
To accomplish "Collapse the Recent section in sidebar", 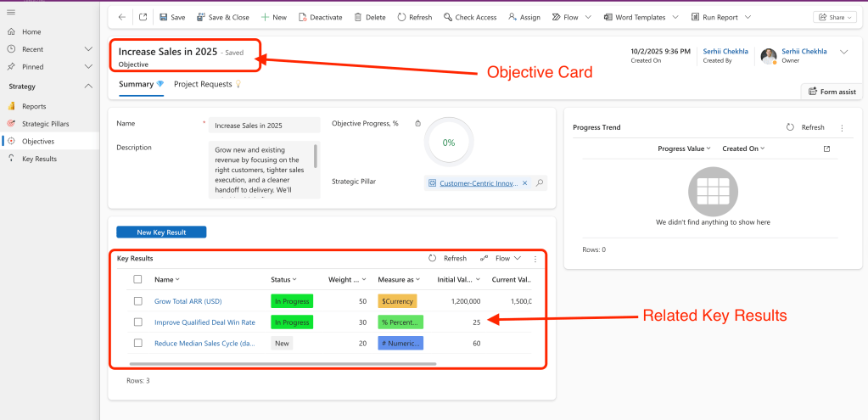I will 88,49.
